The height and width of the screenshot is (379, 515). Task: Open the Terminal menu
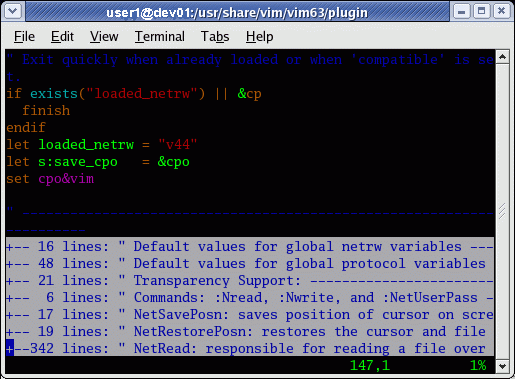pyautogui.click(x=159, y=36)
